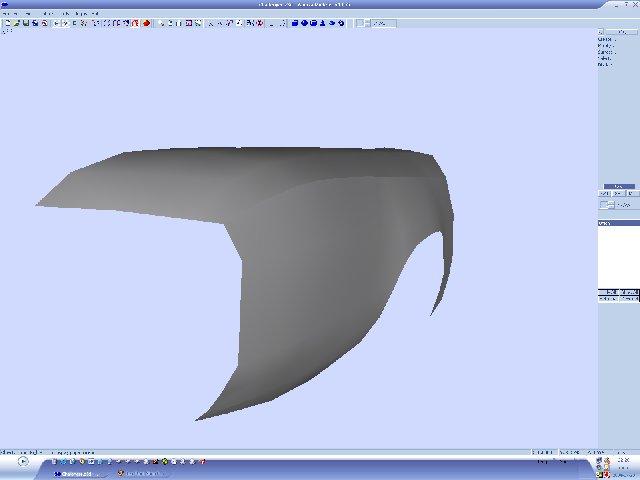Toggle the first axis button in right panel

point(604,192)
